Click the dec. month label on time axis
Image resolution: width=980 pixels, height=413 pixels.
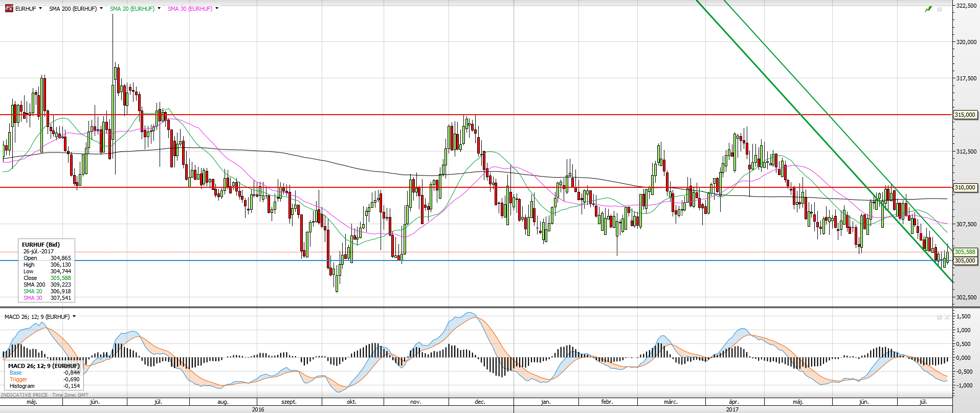[480, 402]
